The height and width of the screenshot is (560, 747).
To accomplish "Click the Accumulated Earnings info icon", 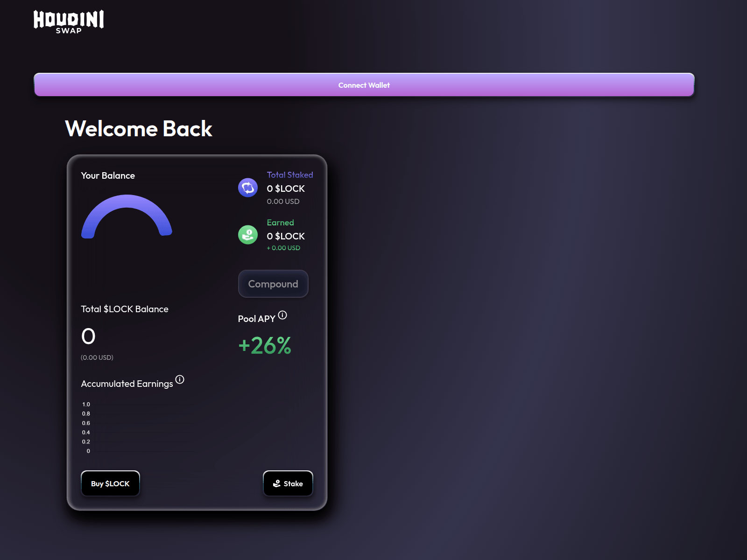I will tap(180, 379).
